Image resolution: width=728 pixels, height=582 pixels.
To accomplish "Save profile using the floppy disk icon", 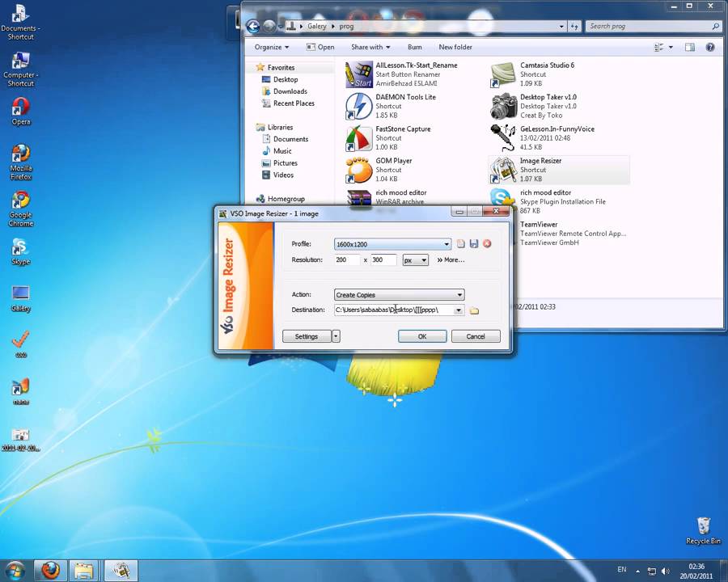I will point(473,243).
